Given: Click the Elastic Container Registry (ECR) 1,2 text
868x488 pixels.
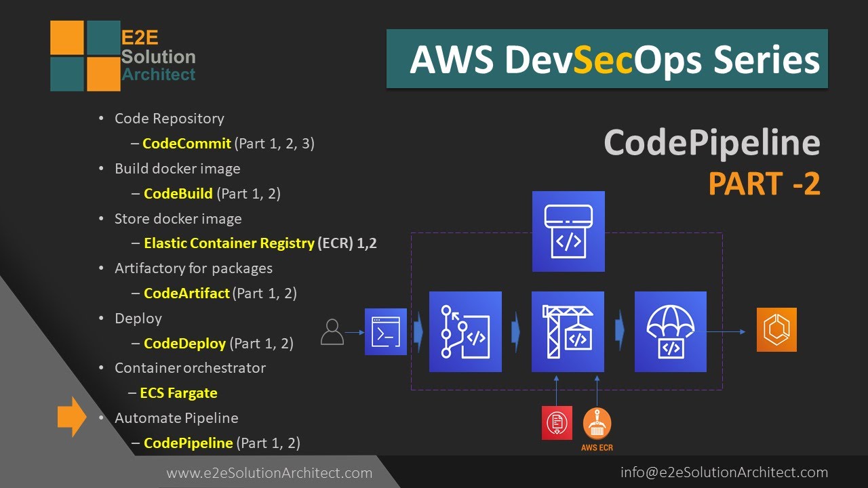Looking at the screenshot, I should click(x=260, y=243).
